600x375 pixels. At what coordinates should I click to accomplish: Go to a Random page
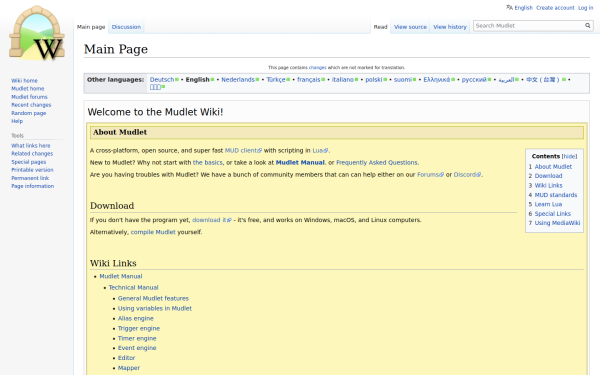click(29, 113)
